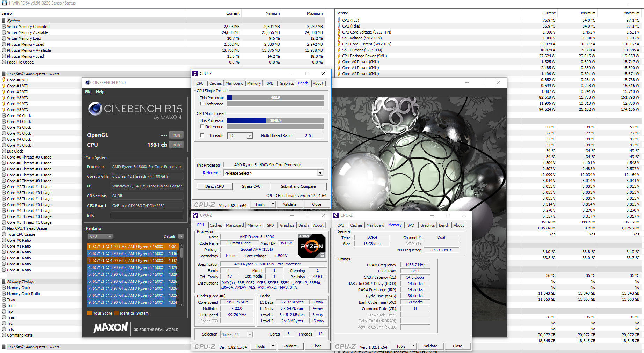Click CPU-Z Bench window title icon

(195, 74)
